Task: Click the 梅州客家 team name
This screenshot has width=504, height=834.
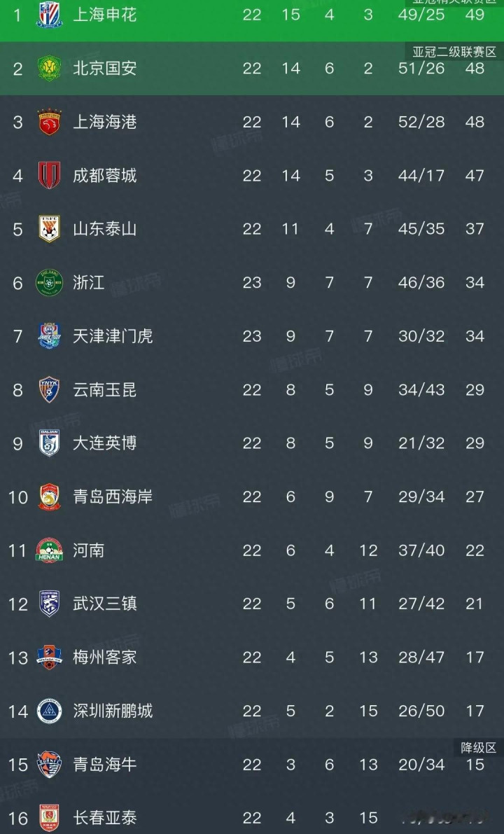Action: (x=105, y=658)
